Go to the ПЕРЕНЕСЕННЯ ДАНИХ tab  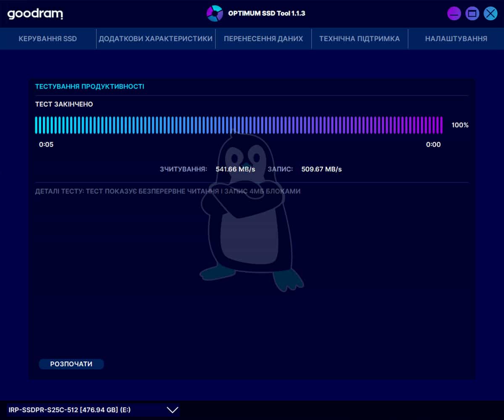pyautogui.click(x=263, y=39)
